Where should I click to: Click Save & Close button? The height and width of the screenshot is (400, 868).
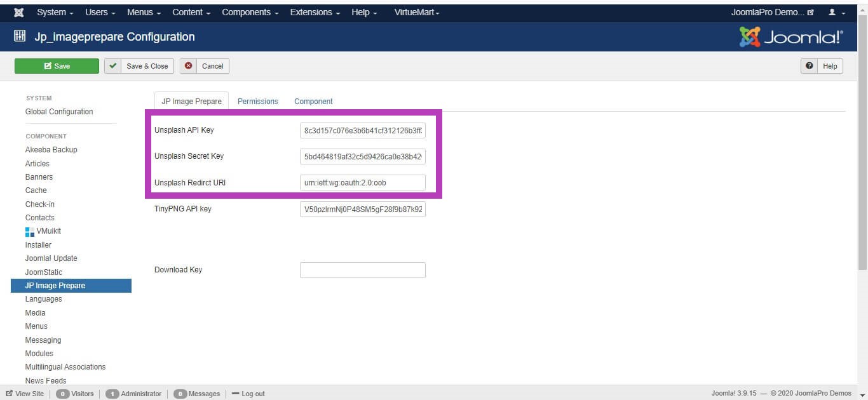click(139, 66)
